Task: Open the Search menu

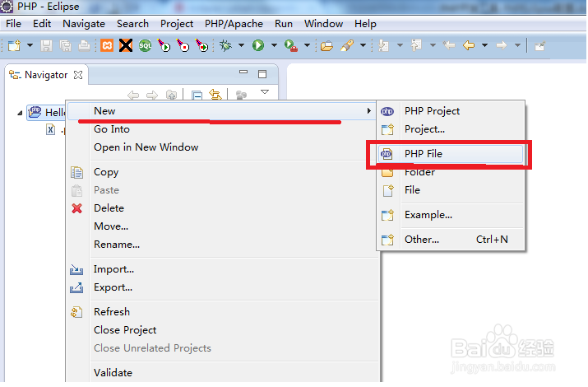Action: click(132, 24)
